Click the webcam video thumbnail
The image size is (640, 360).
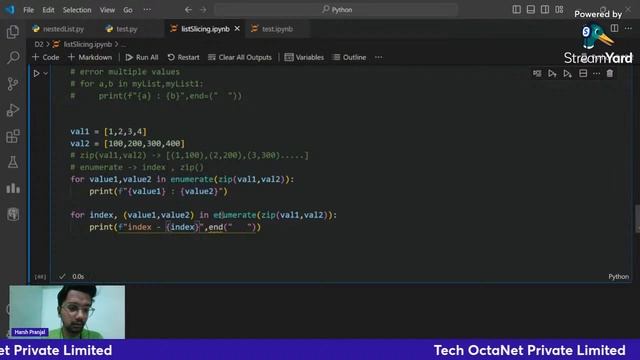pyautogui.click(x=67, y=312)
